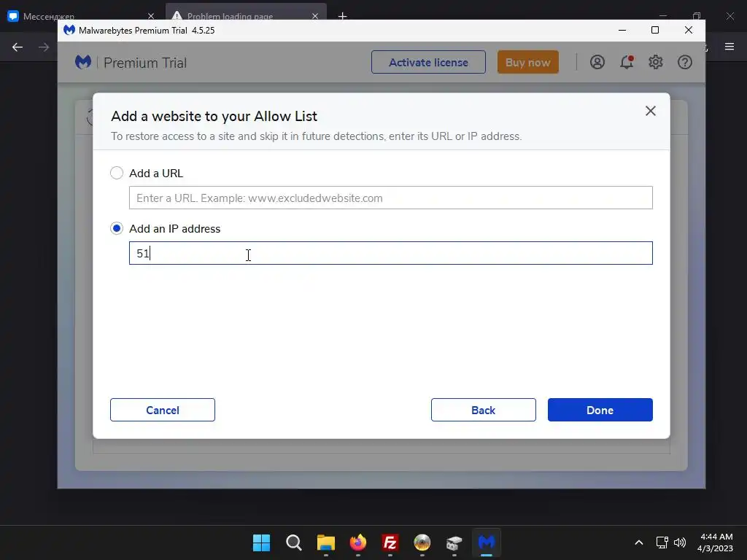
Task: Open the help question mark icon
Action: 684,63
